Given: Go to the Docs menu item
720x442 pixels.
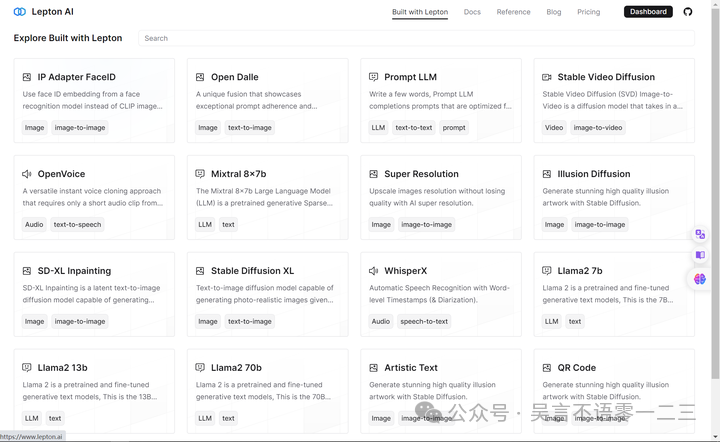Looking at the screenshot, I should coord(472,12).
